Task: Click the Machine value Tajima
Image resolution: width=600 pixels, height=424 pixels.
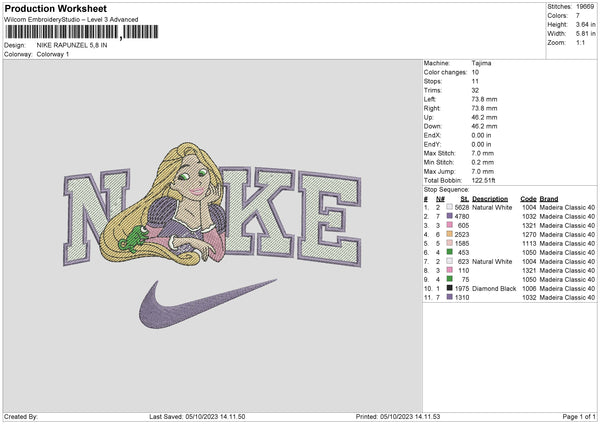Action: (x=481, y=63)
